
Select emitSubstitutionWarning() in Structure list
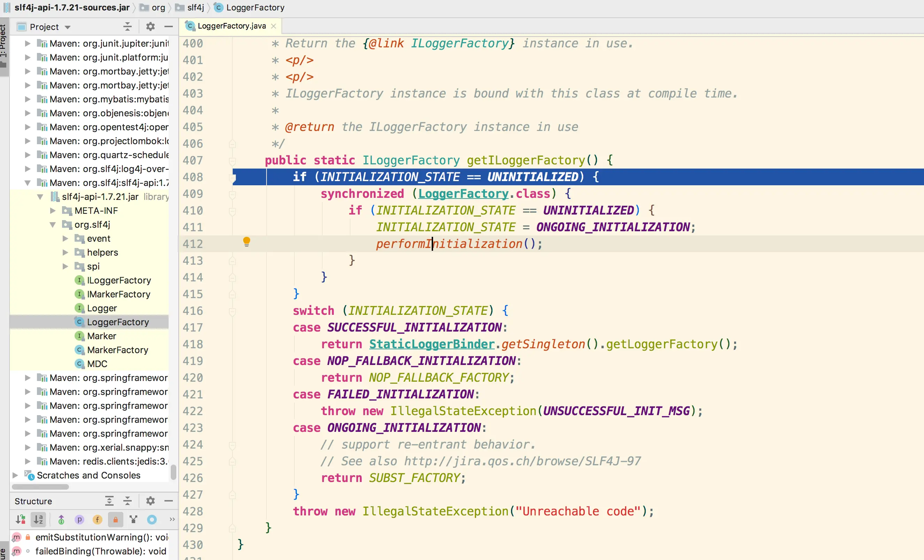pyautogui.click(x=101, y=537)
